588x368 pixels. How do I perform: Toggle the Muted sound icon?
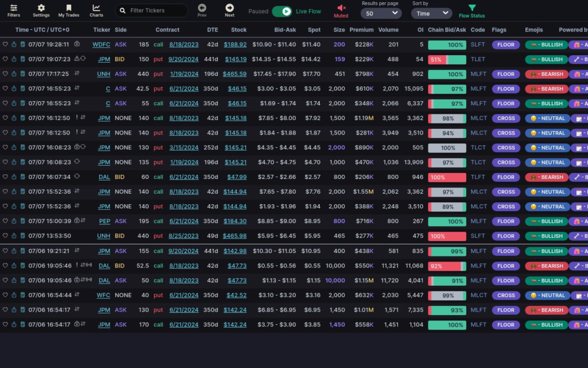[341, 7]
